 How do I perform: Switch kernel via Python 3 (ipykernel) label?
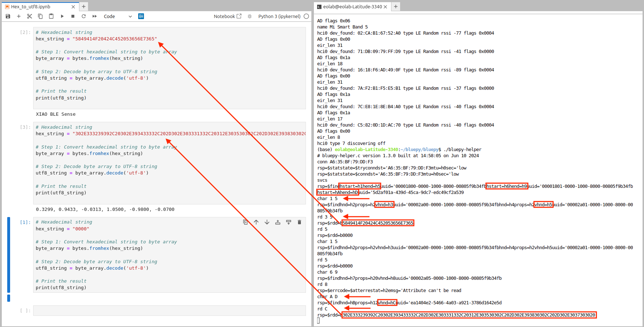click(279, 16)
